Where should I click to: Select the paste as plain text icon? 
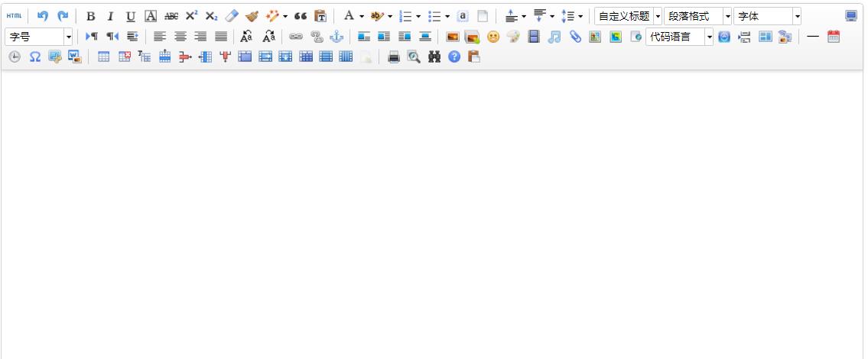point(320,16)
